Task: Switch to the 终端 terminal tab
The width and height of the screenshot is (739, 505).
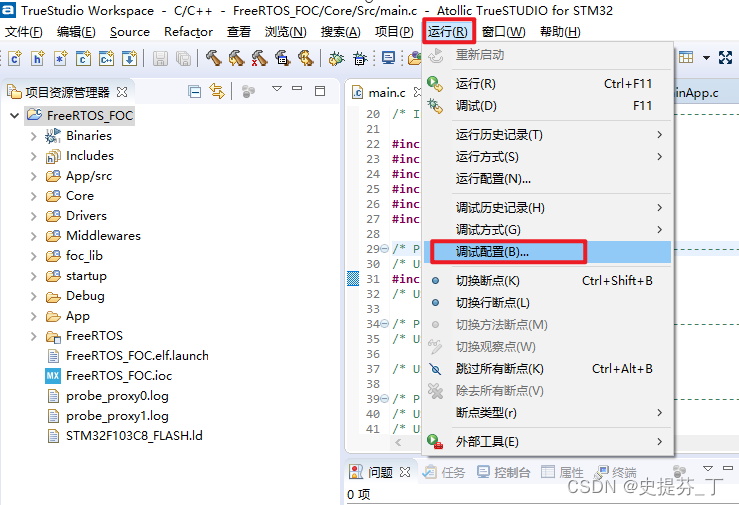Action: pos(616,472)
